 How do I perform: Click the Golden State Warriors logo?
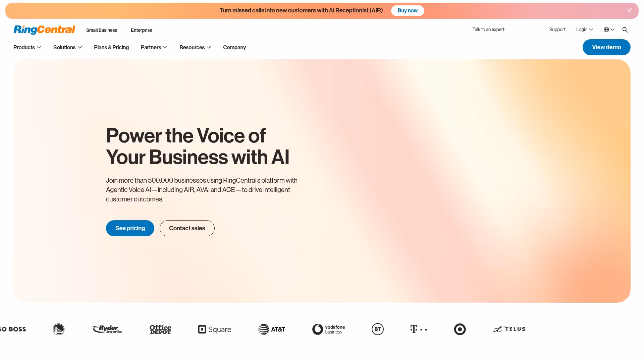pos(58,329)
